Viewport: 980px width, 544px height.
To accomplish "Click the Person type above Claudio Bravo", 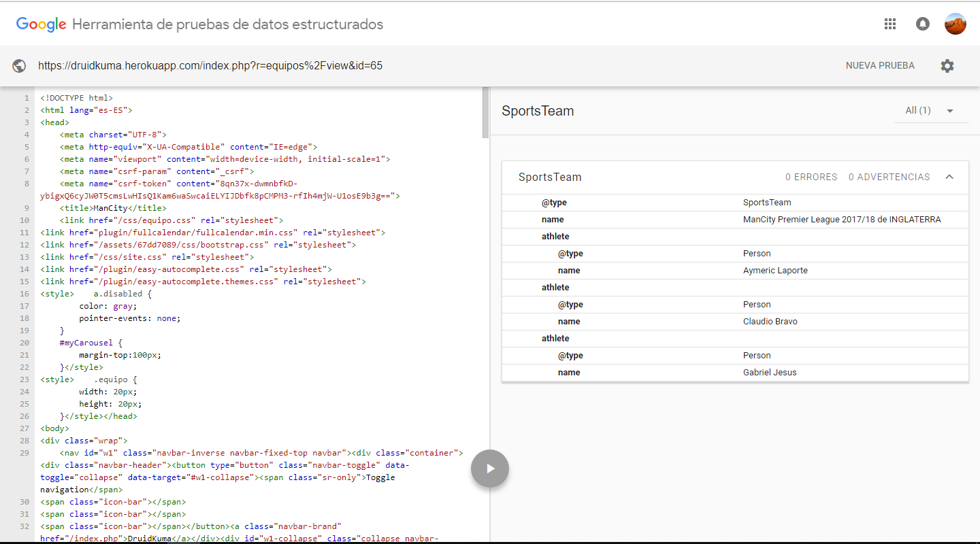I will tap(757, 305).
